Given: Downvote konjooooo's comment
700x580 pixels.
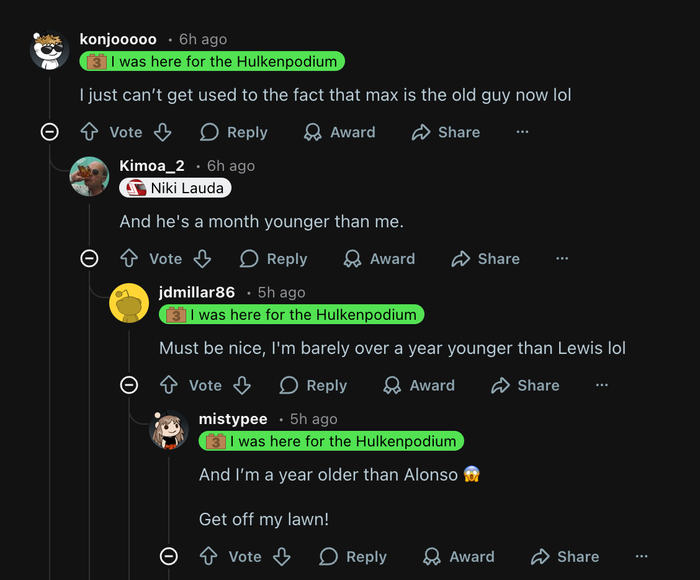Looking at the screenshot, I should click(163, 132).
